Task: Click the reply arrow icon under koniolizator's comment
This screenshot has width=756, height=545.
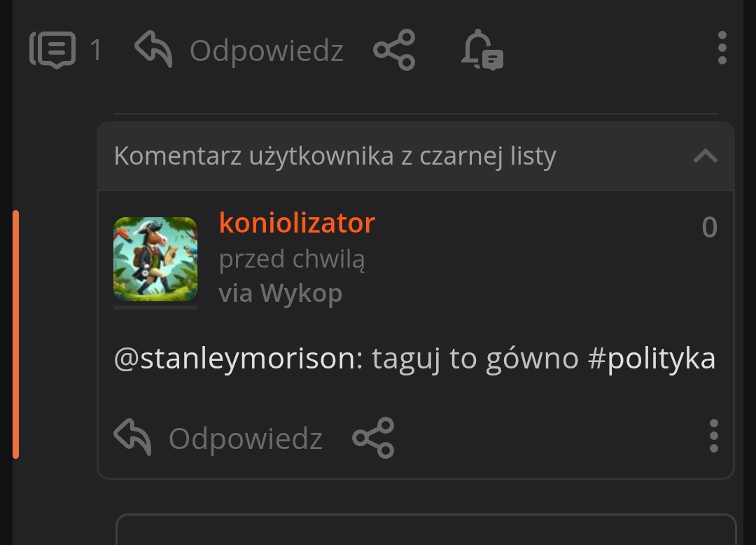Action: 132,438
